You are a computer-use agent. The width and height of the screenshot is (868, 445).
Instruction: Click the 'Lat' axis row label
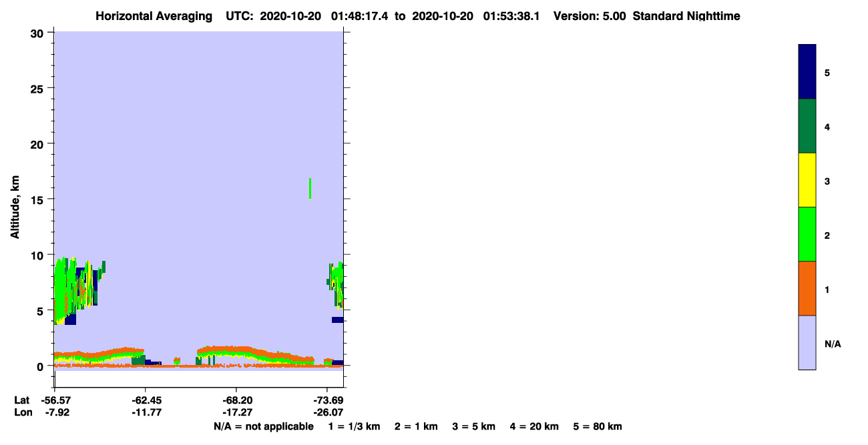pos(22,400)
